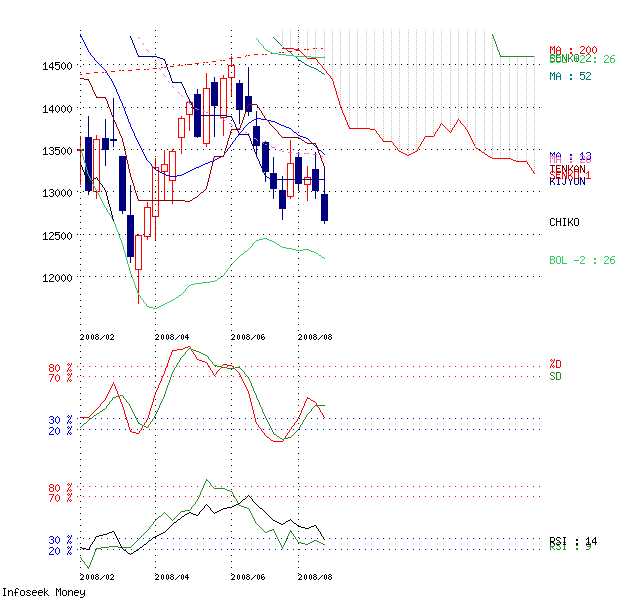Select the 12500 price axis label
Viewport: 630px width, 614px height.
pyautogui.click(x=56, y=236)
